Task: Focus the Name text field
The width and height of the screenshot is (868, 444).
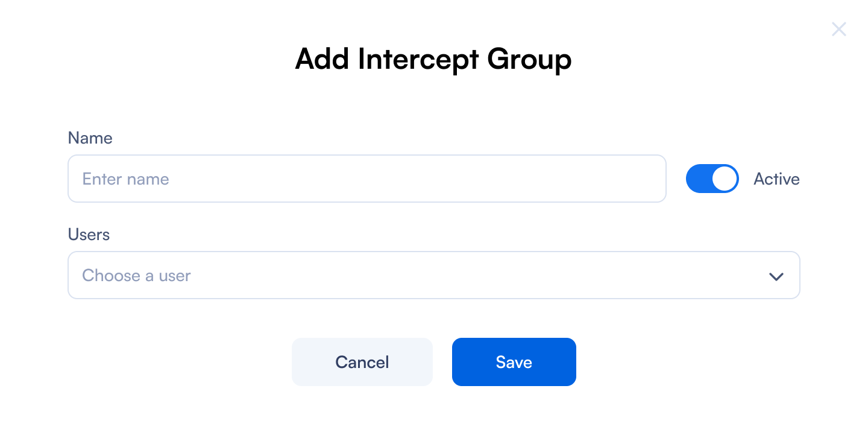Action: (366, 179)
